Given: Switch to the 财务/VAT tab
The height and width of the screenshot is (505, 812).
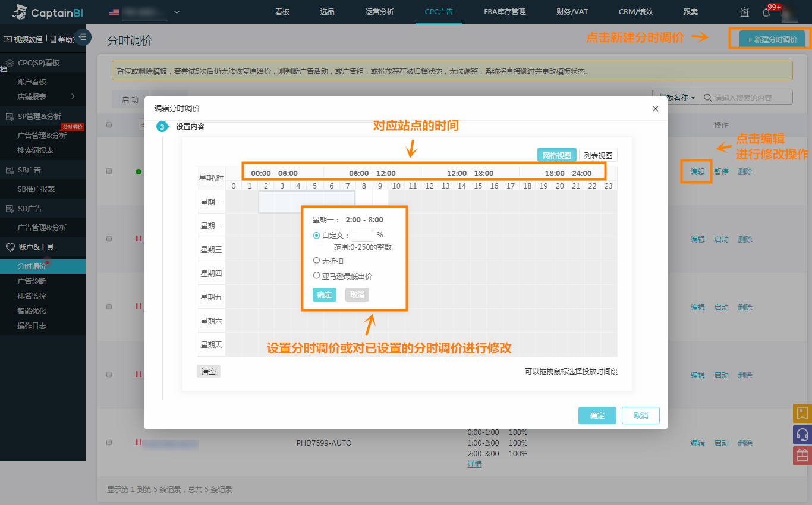Looking at the screenshot, I should (572, 12).
